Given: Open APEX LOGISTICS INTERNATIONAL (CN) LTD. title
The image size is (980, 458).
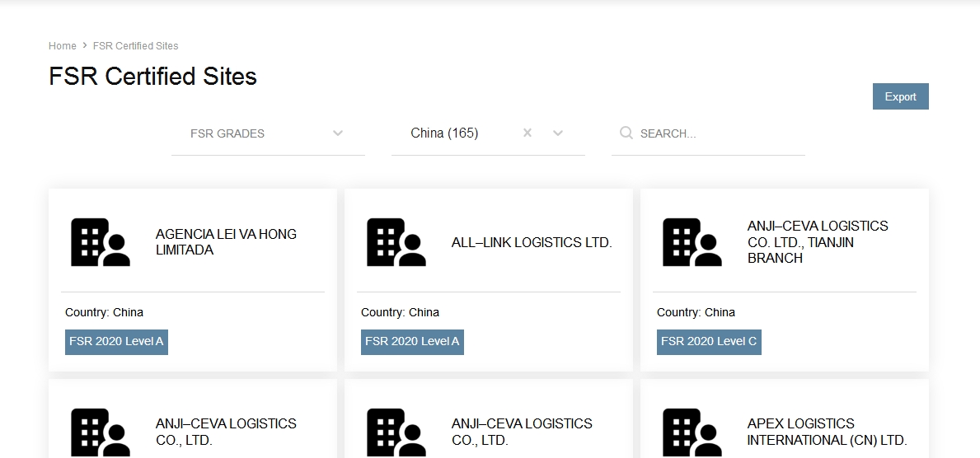Looking at the screenshot, I should point(827,432).
